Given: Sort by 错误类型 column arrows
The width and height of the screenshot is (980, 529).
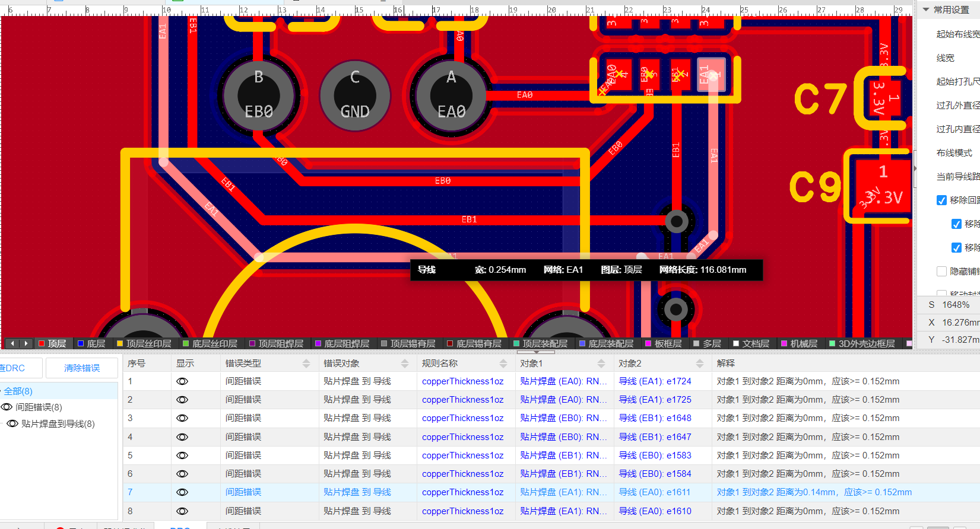Looking at the screenshot, I should (306, 363).
